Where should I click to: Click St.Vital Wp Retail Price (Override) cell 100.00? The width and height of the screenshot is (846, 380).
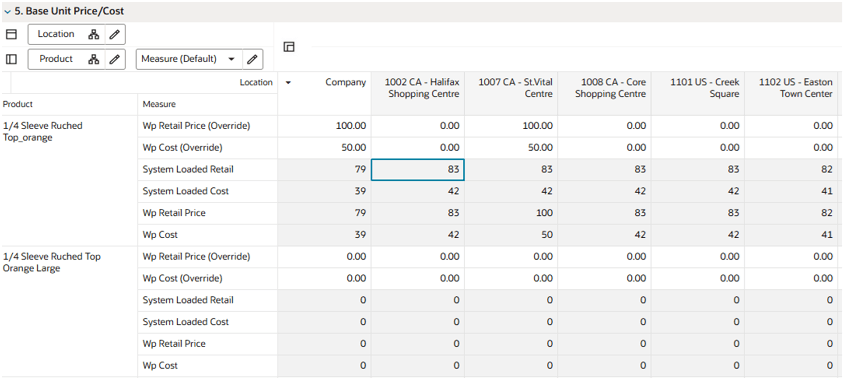pos(511,126)
